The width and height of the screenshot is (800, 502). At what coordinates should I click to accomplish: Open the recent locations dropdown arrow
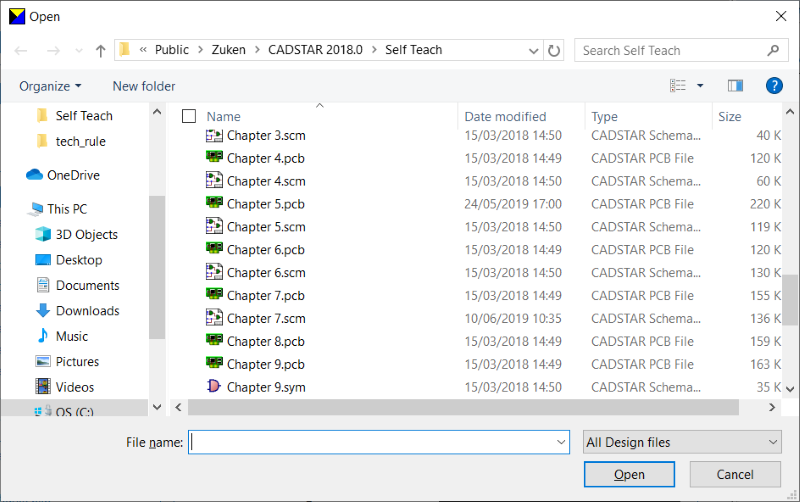(x=79, y=51)
